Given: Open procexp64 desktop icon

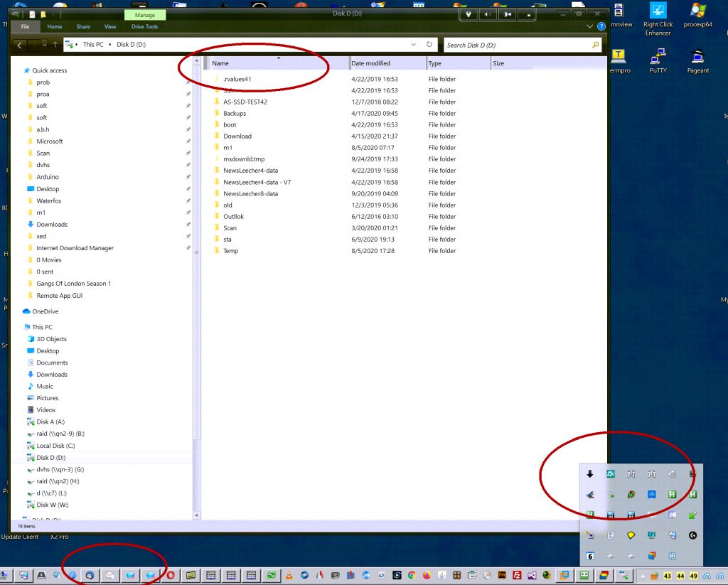Looking at the screenshot, I should [698, 16].
